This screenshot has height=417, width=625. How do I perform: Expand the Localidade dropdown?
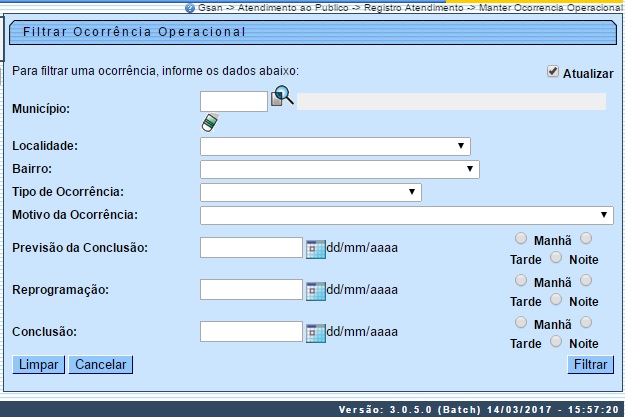click(x=335, y=146)
